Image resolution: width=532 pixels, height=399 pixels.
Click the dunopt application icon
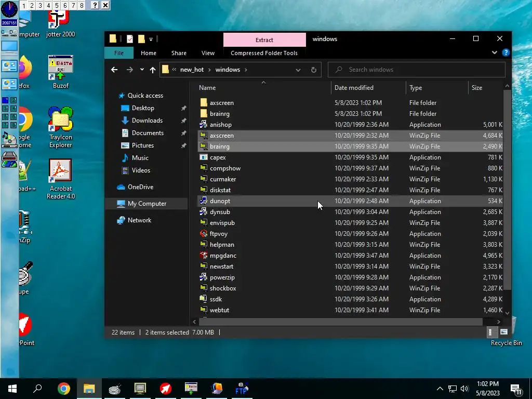tap(203, 201)
